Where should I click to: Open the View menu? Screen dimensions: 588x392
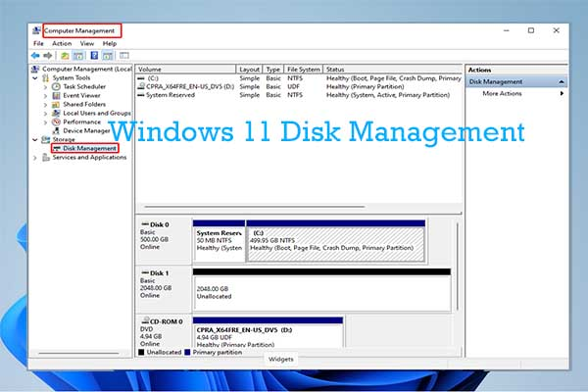pos(86,43)
